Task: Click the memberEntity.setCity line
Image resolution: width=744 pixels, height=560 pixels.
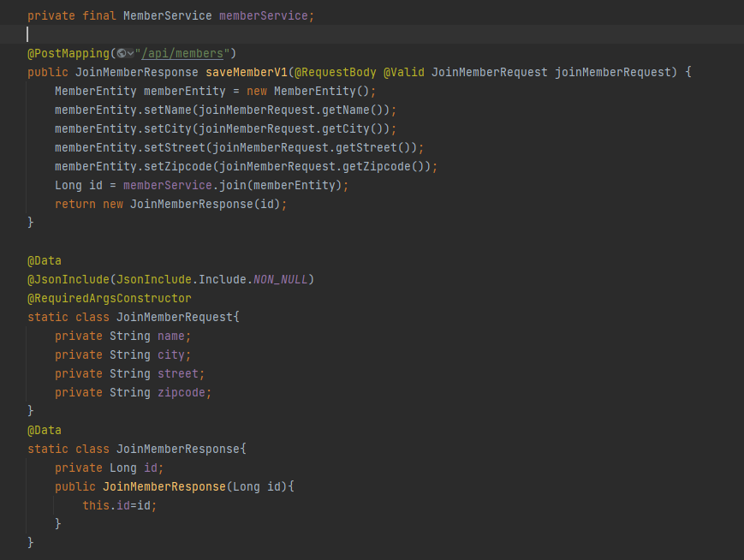Action: [x=225, y=129]
